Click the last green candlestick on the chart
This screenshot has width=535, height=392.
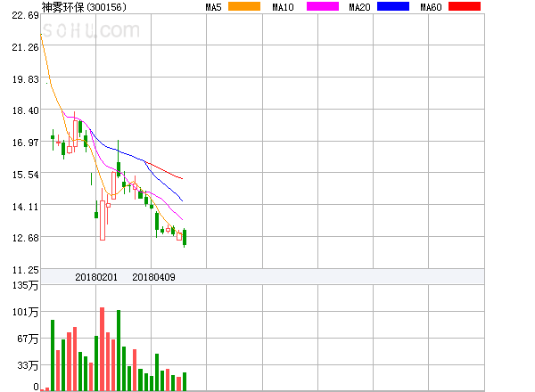[185, 238]
